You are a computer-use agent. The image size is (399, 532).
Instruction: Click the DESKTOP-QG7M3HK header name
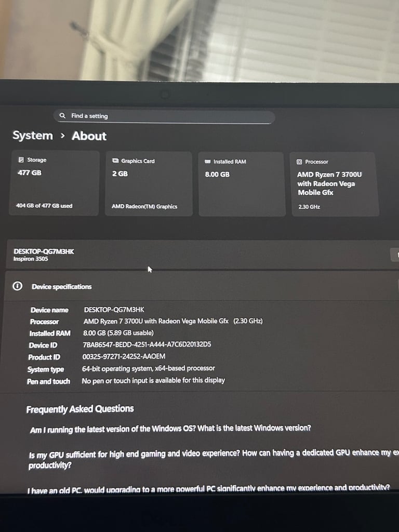[44, 251]
